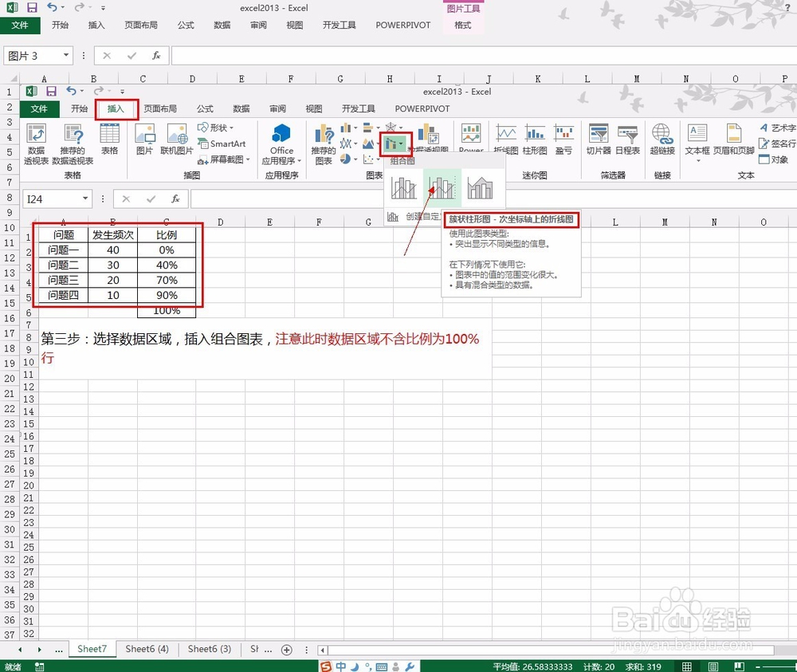Click the zoom out minus on the zoom slider
The image size is (797, 672).
[x=758, y=666]
